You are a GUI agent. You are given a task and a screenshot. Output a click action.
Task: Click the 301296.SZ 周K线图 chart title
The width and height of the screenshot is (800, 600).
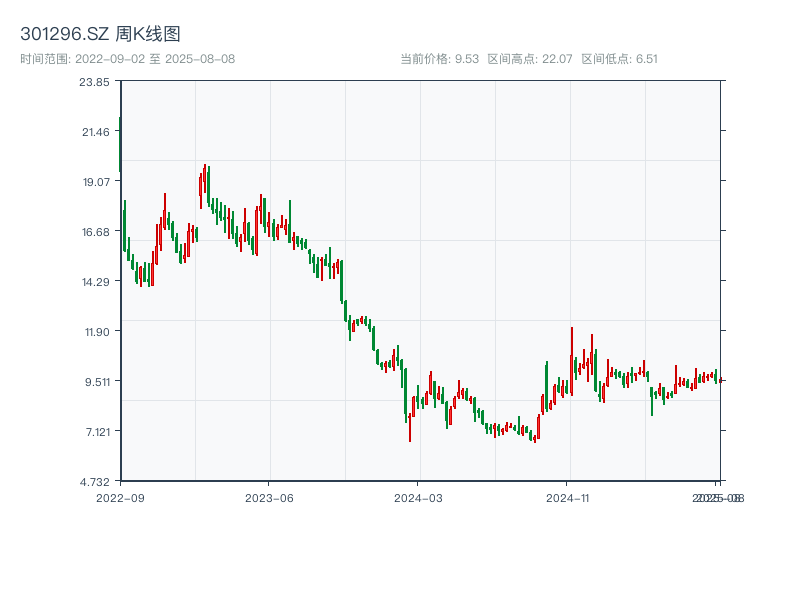tap(100, 35)
